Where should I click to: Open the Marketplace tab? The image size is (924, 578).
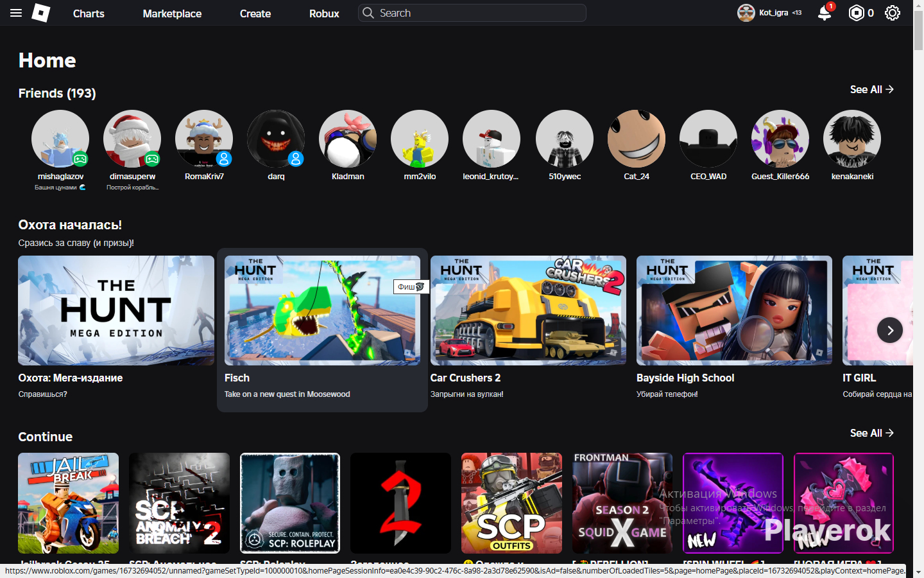point(172,13)
